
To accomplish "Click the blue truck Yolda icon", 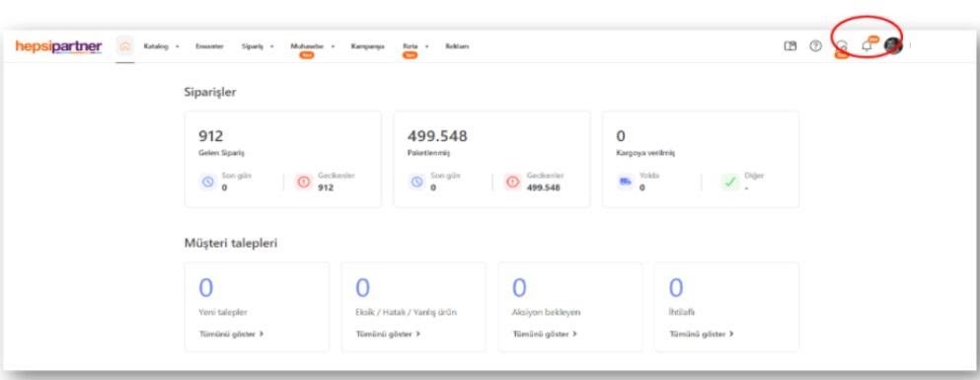I will point(625,182).
